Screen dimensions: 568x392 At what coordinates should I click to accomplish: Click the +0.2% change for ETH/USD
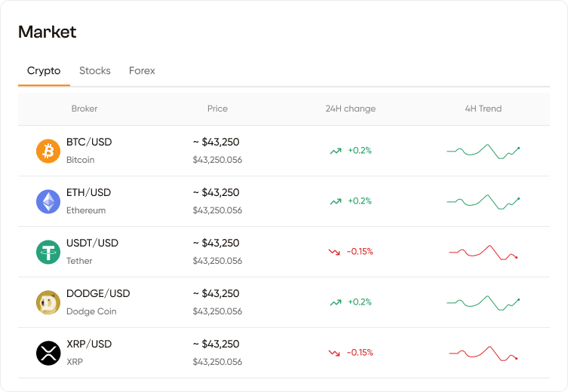tap(360, 201)
